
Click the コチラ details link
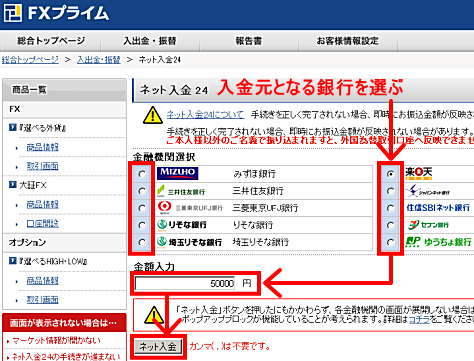coord(419,319)
